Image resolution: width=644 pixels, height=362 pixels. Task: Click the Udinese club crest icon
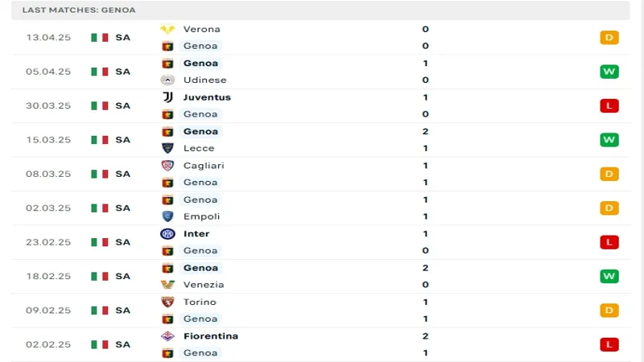[x=167, y=80]
